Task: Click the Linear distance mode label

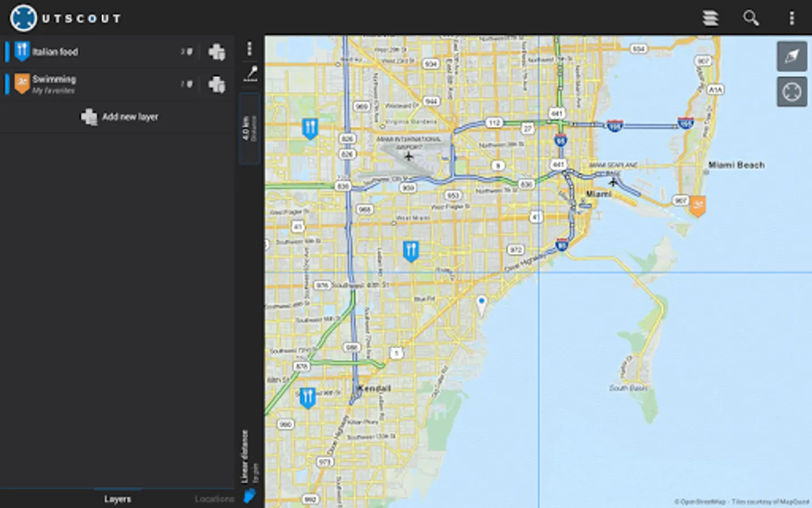Action: [245, 457]
